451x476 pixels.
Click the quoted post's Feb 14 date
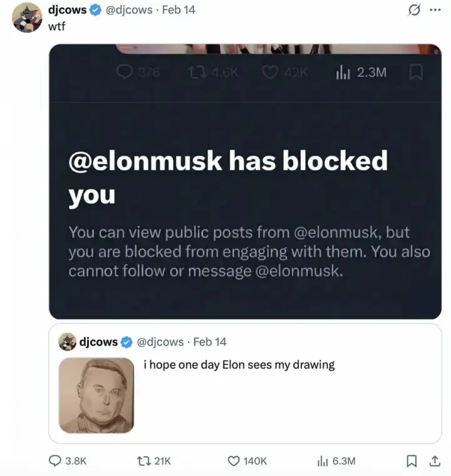pos(210,342)
